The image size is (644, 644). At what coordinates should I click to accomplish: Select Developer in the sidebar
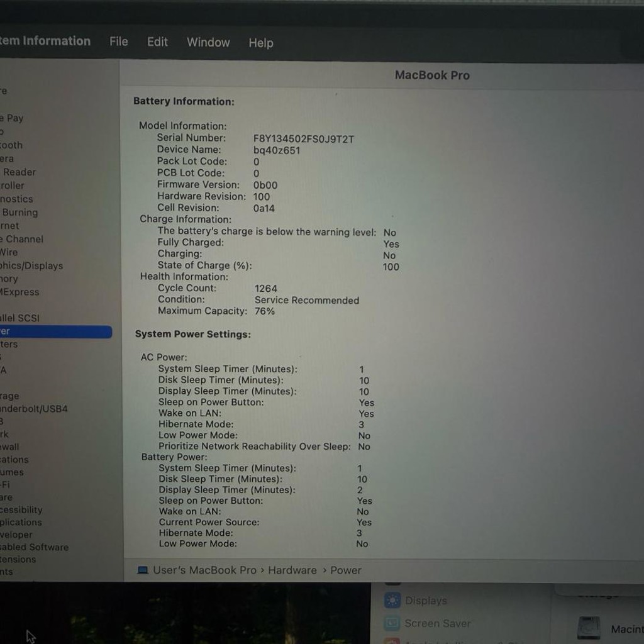tap(16, 535)
